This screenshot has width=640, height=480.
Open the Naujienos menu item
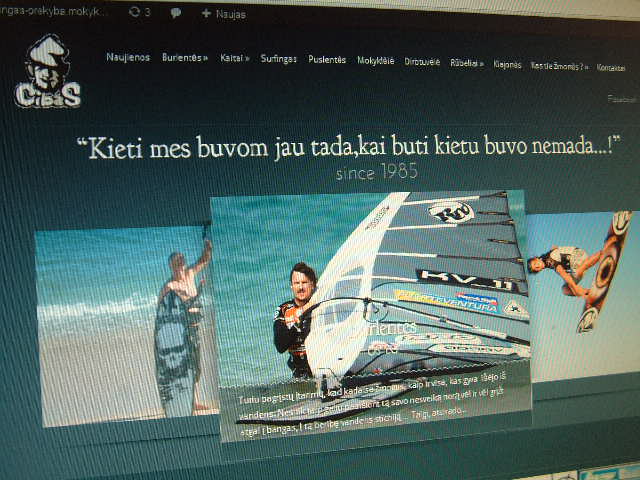(128, 57)
